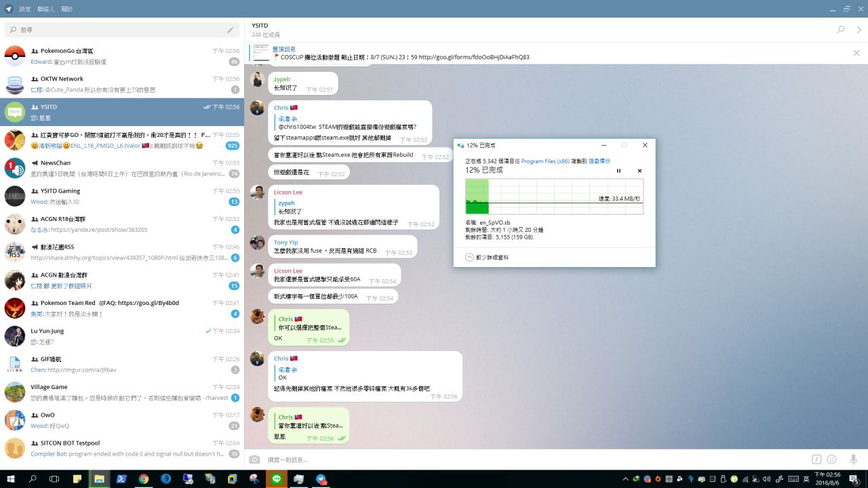This screenshot has height=488, width=868.
Task: Click the YSITD Gaming chat avatar
Action: coord(15,196)
